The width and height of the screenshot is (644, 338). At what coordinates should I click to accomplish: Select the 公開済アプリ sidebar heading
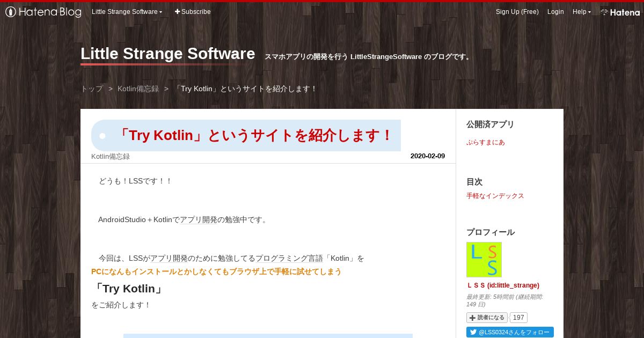pos(490,124)
